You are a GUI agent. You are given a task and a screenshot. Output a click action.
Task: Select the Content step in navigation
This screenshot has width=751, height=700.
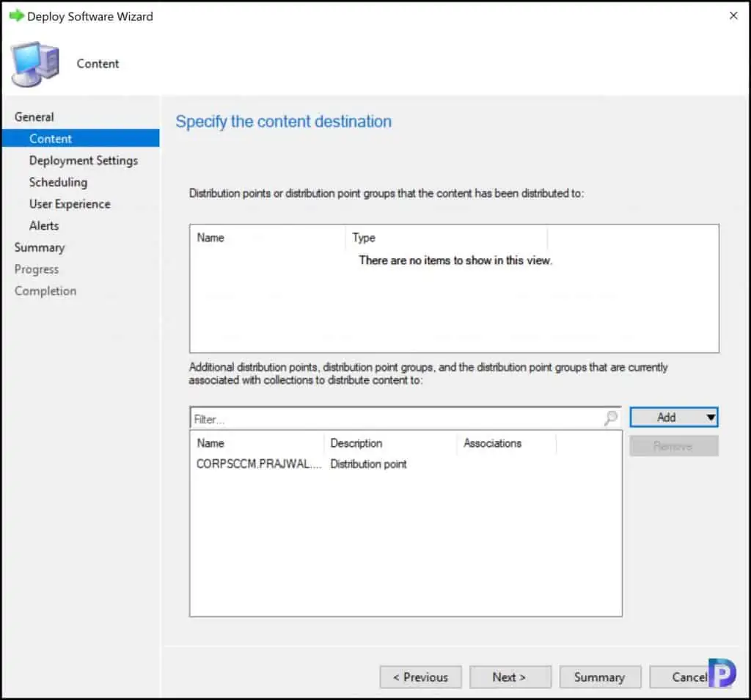click(81, 139)
